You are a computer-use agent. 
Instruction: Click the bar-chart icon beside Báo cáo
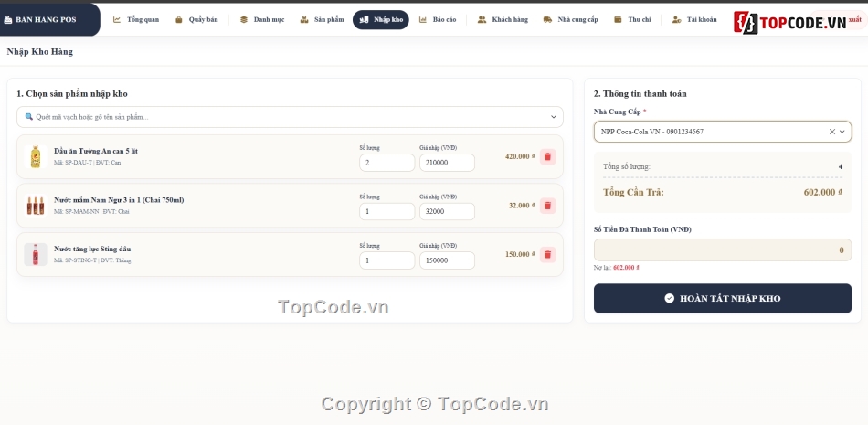[x=423, y=19]
